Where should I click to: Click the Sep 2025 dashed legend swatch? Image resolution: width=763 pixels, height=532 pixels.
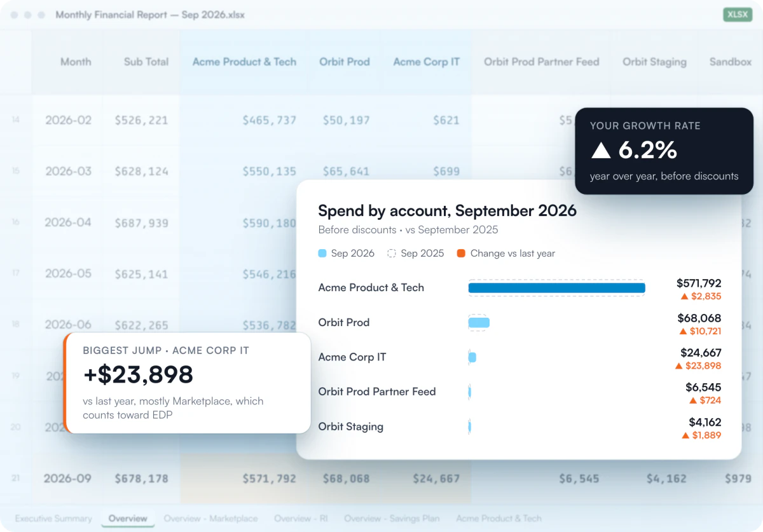click(392, 253)
